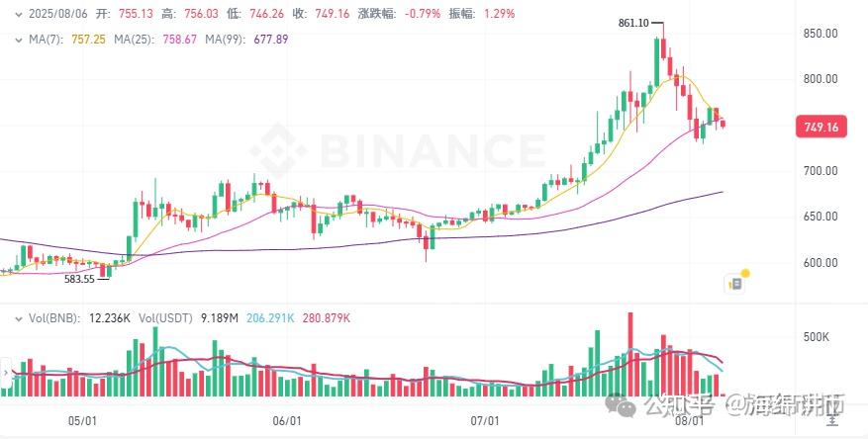
Task: Click the current price tag 749.16
Action: (x=821, y=128)
